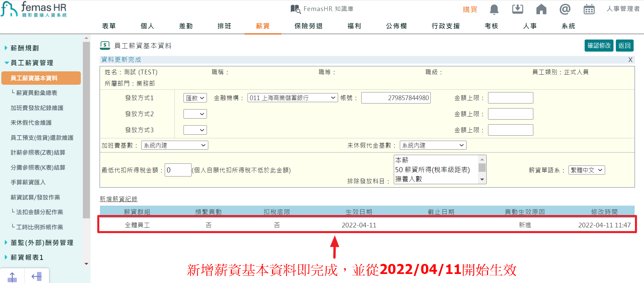This screenshot has width=644, height=283.
Task: Open the 保險勞退 menu
Action: coord(309,26)
